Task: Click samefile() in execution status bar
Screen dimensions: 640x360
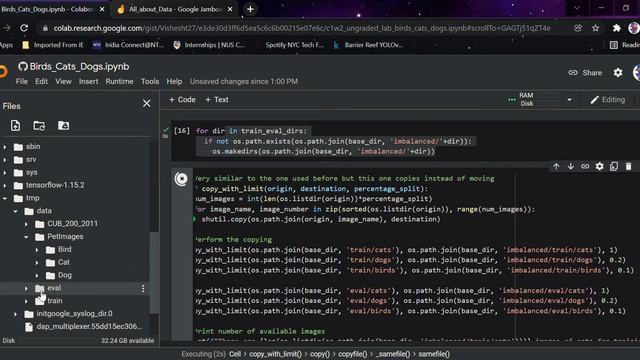Action: pos(434,354)
